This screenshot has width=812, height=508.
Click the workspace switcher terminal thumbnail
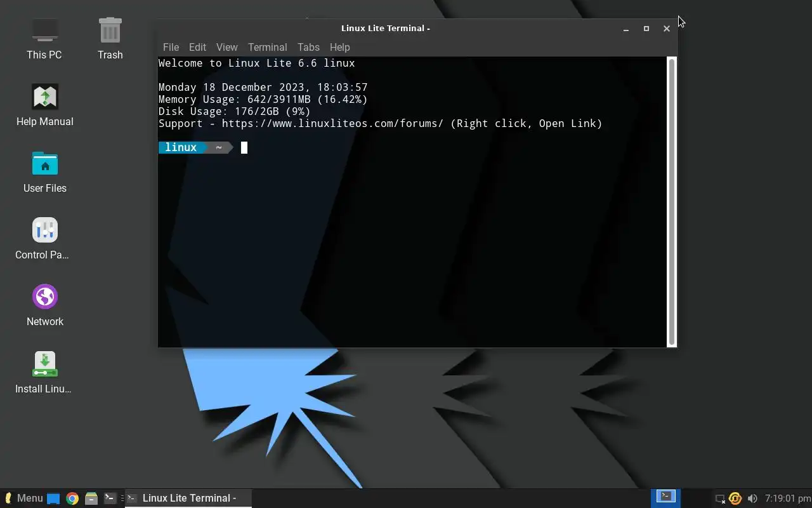(665, 497)
